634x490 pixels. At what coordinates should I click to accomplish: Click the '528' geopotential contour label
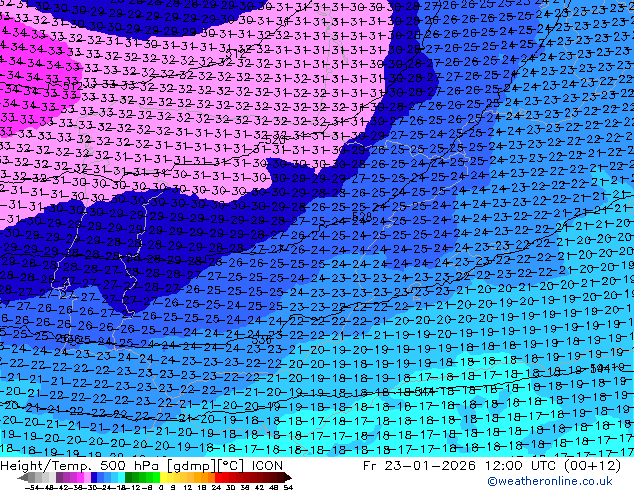[362, 216]
